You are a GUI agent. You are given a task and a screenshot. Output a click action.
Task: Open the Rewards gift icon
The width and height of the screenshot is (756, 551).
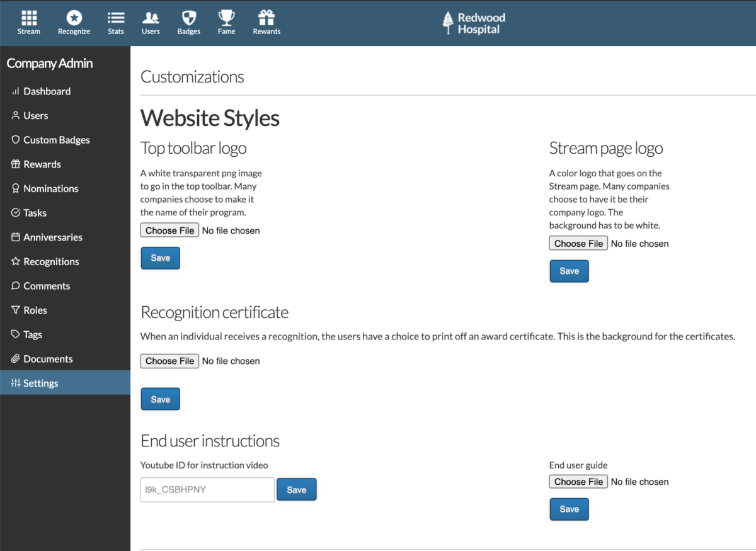click(x=266, y=22)
